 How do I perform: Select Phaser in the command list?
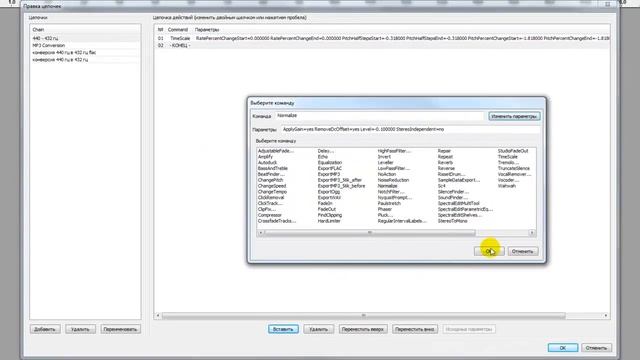coord(384,209)
